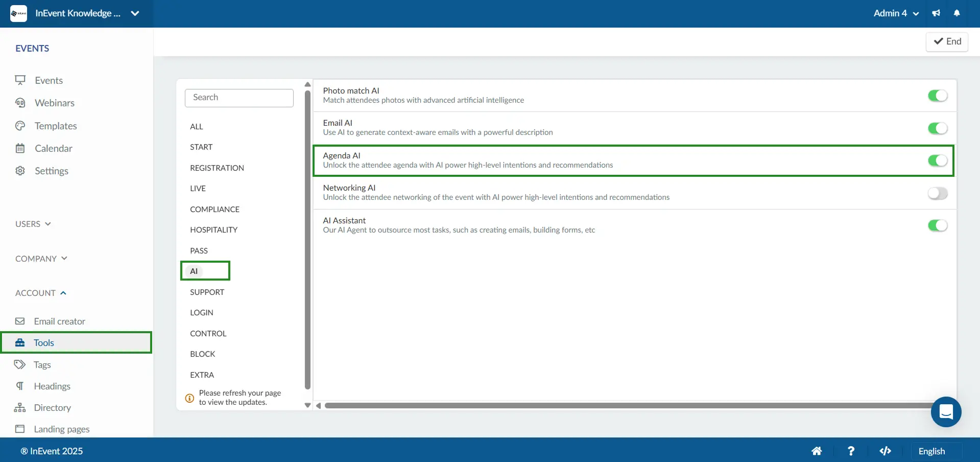Click the Events screen icon
The height and width of the screenshot is (462, 980).
point(20,80)
